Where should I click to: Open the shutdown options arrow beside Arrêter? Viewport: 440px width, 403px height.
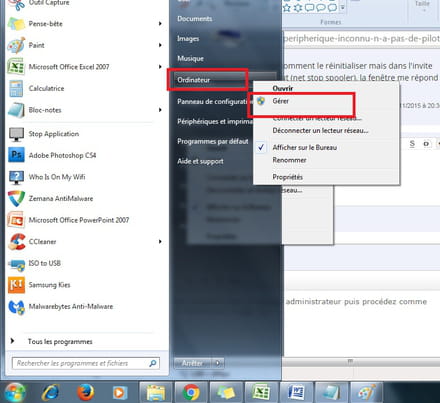218,363
